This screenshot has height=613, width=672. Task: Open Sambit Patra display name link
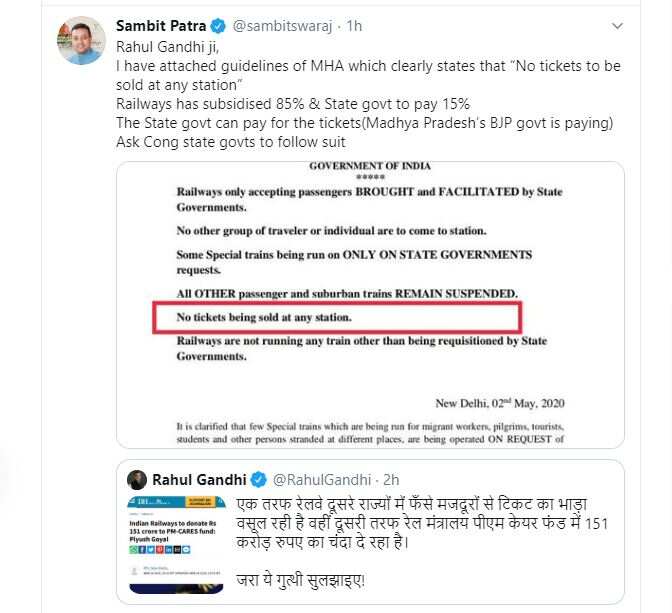pos(161,26)
